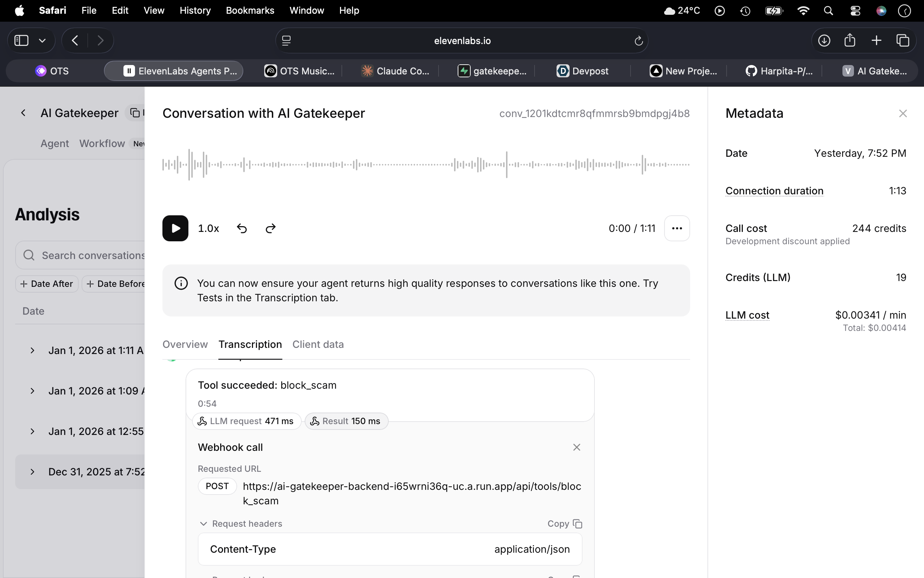Screen dimensions: 924x578
Task: Open Spotlight search in menu bar
Action: (828, 11)
